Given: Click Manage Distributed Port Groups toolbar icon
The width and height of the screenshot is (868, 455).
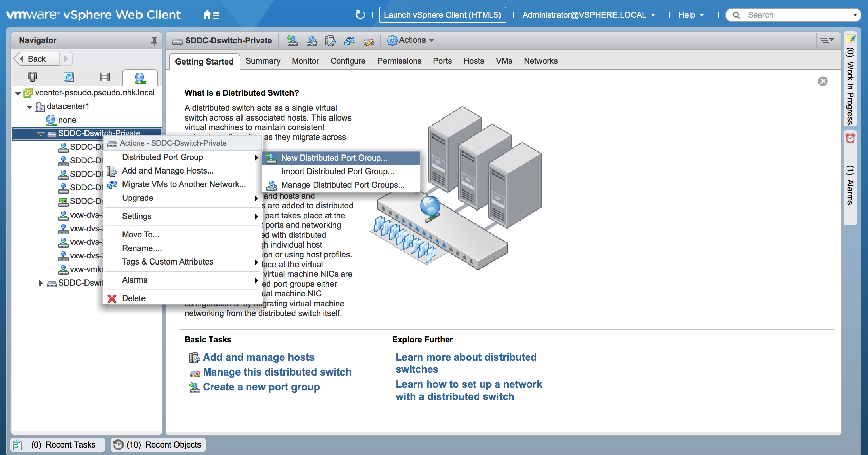Looking at the screenshot, I should 312,41.
